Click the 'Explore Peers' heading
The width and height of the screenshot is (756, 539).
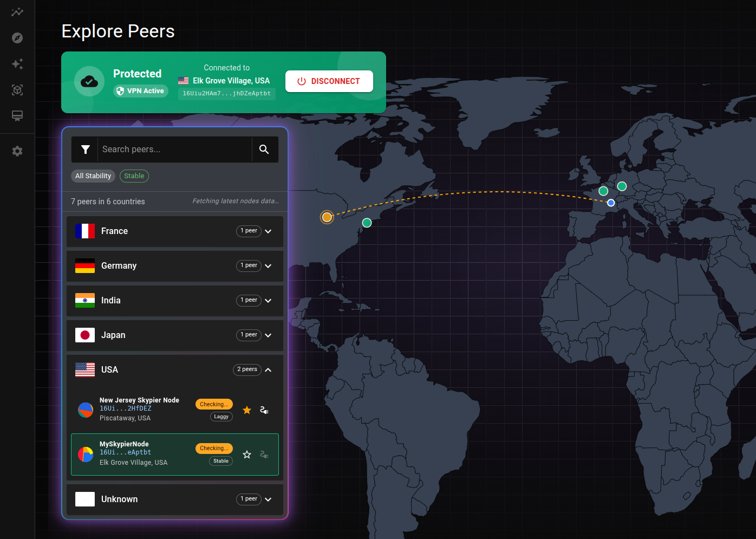(x=118, y=31)
